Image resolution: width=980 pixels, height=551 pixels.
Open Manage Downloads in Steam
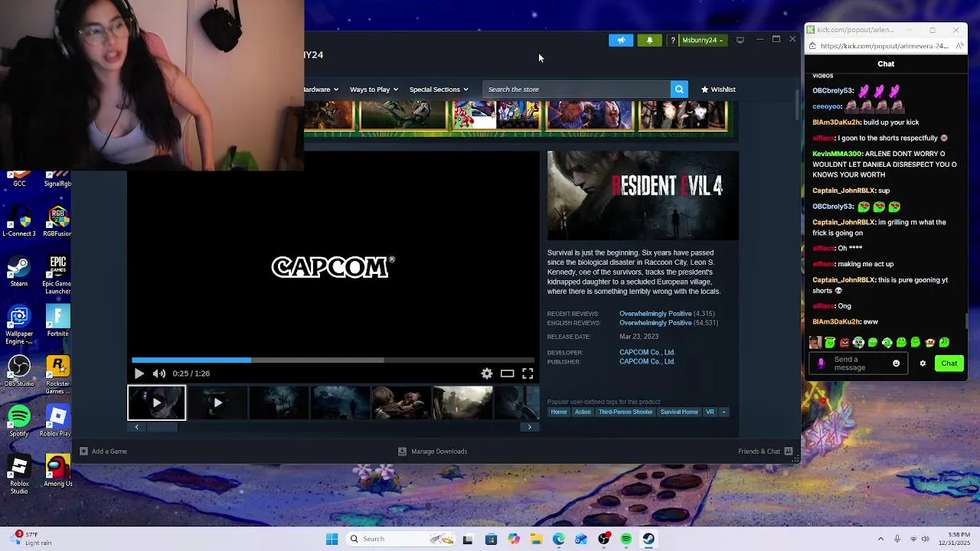click(x=433, y=452)
